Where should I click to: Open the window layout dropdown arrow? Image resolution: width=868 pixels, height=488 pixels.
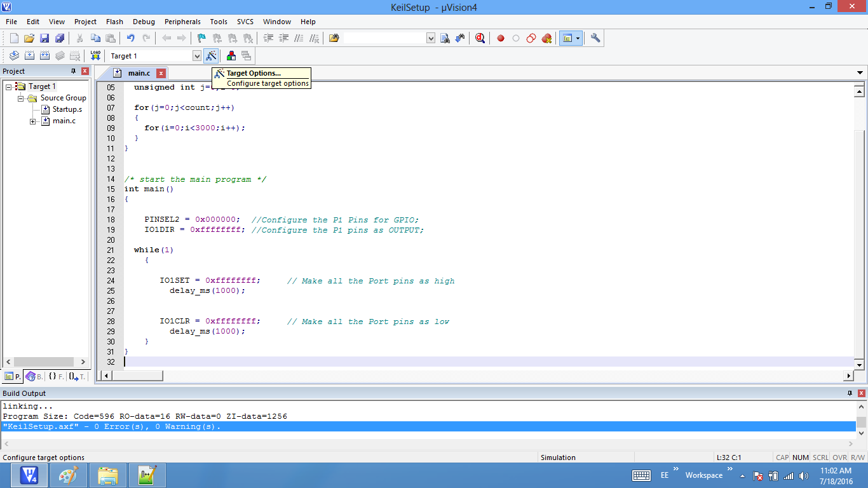click(578, 38)
